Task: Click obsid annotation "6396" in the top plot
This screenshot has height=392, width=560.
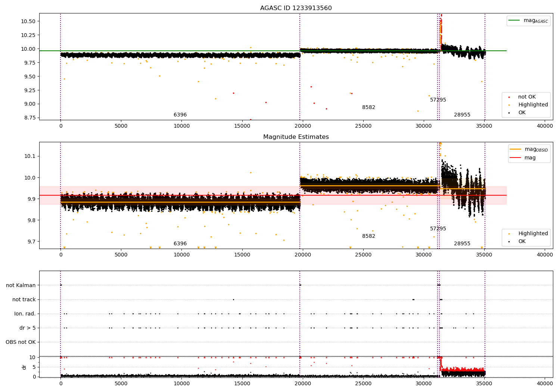Action: point(180,115)
